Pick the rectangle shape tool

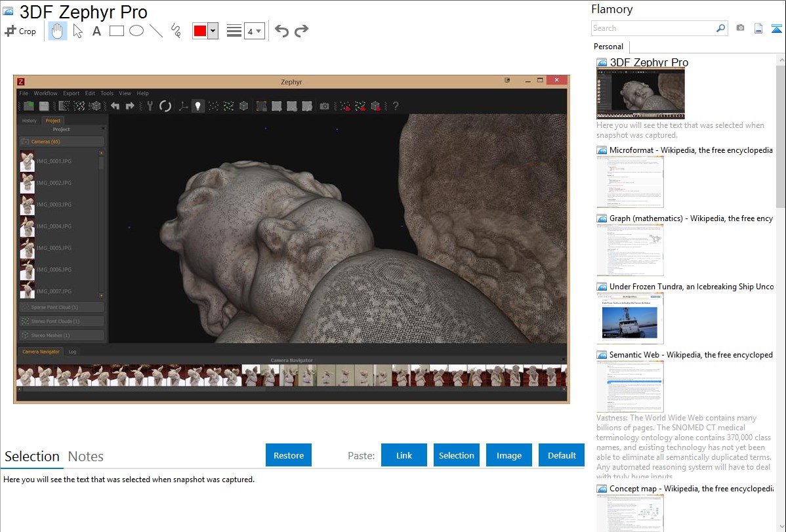[117, 31]
